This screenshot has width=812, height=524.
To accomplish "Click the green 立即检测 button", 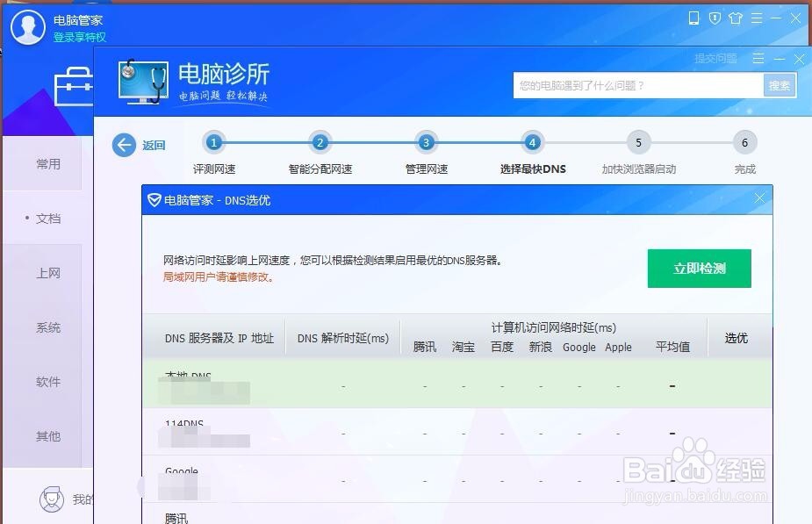I will coord(699,269).
